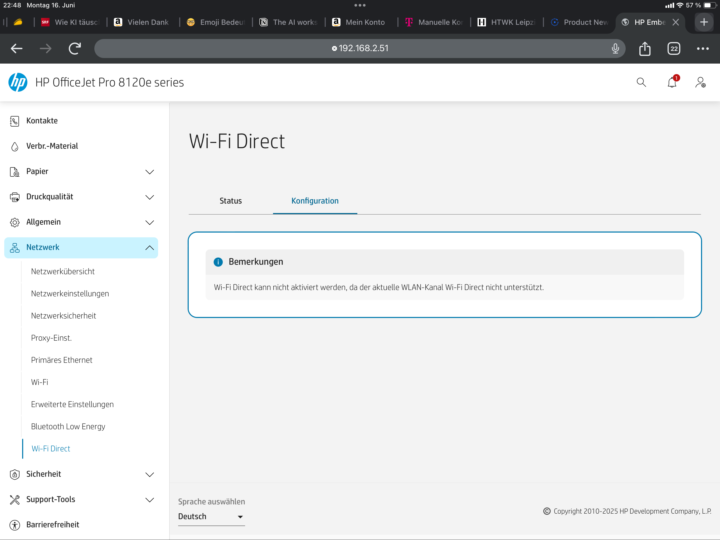Viewport: 720px width, 540px height.
Task: Open Netzwerkübersicht in the sidebar
Action: (x=63, y=271)
